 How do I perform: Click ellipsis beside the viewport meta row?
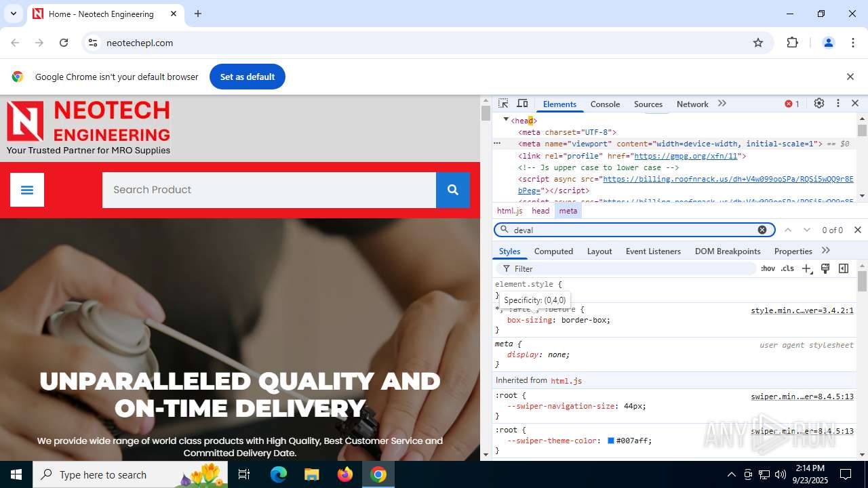coord(497,144)
